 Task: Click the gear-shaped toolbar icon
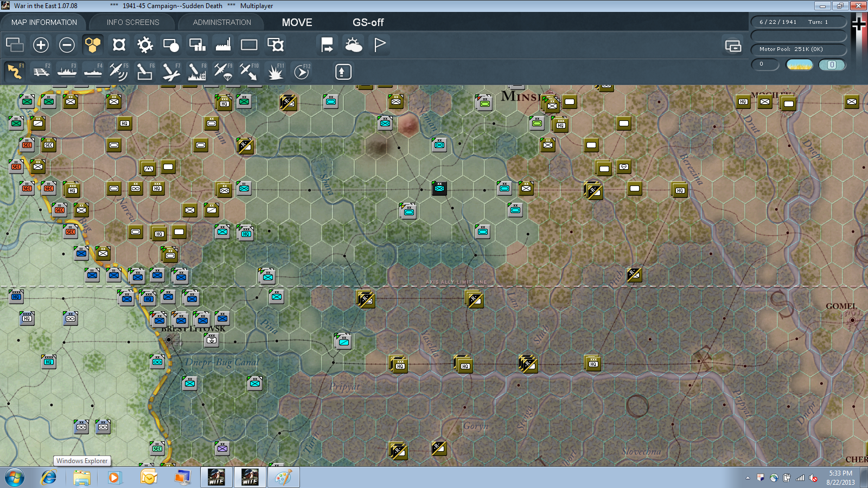point(145,44)
